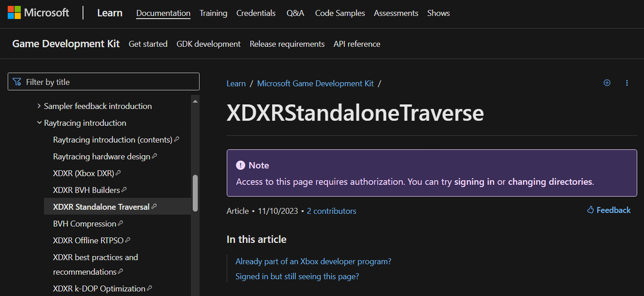This screenshot has height=296, width=644.
Task: Open the Credentials menu item
Action: point(256,13)
